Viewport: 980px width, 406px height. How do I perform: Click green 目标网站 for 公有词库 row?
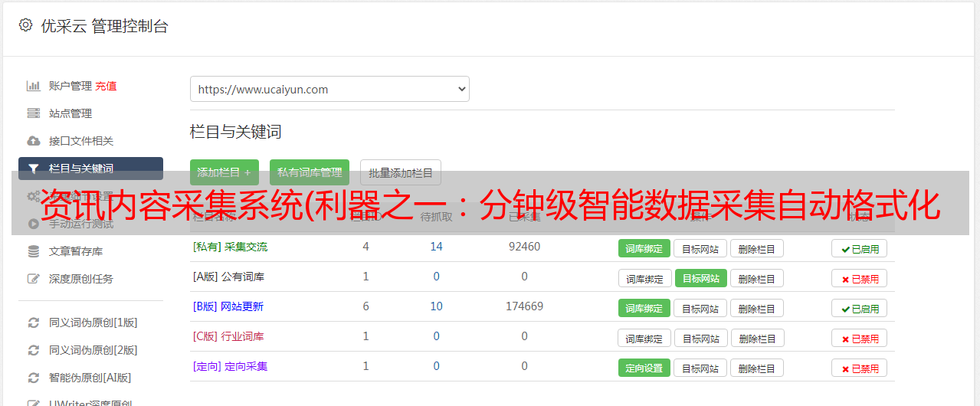click(x=701, y=278)
